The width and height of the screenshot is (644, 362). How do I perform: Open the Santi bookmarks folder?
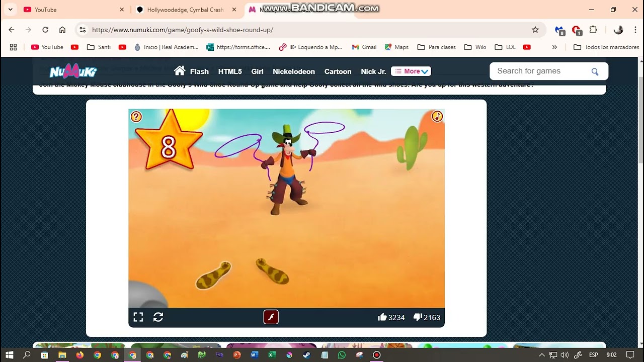pyautogui.click(x=99, y=47)
